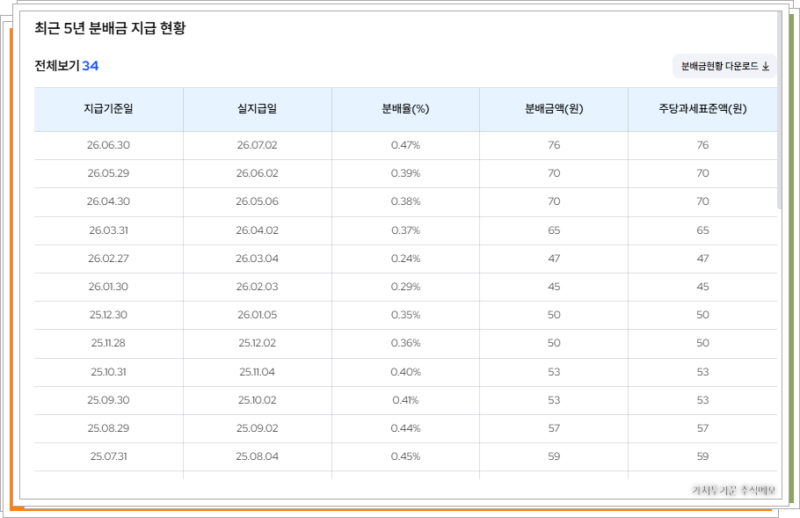Image resolution: width=800 pixels, height=518 pixels.
Task: Click the rate value 0.36%
Action: click(406, 342)
